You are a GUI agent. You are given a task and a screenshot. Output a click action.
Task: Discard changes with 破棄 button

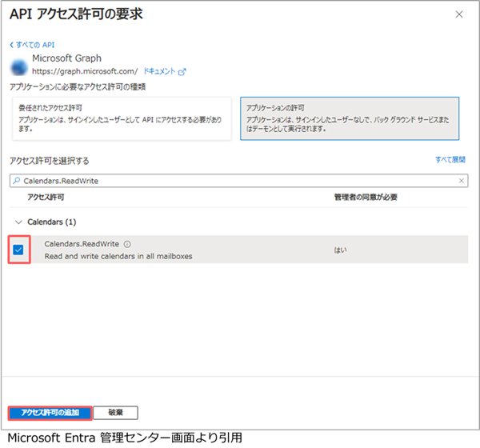115,413
